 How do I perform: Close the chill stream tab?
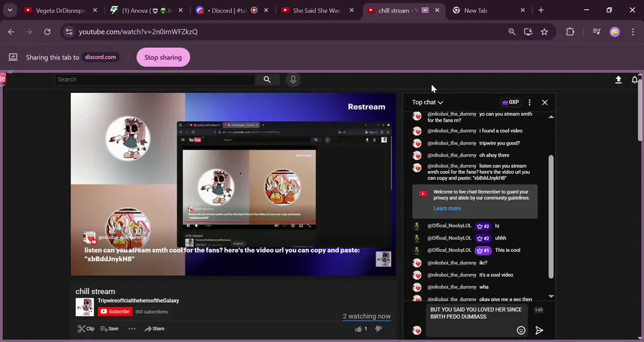point(437,11)
